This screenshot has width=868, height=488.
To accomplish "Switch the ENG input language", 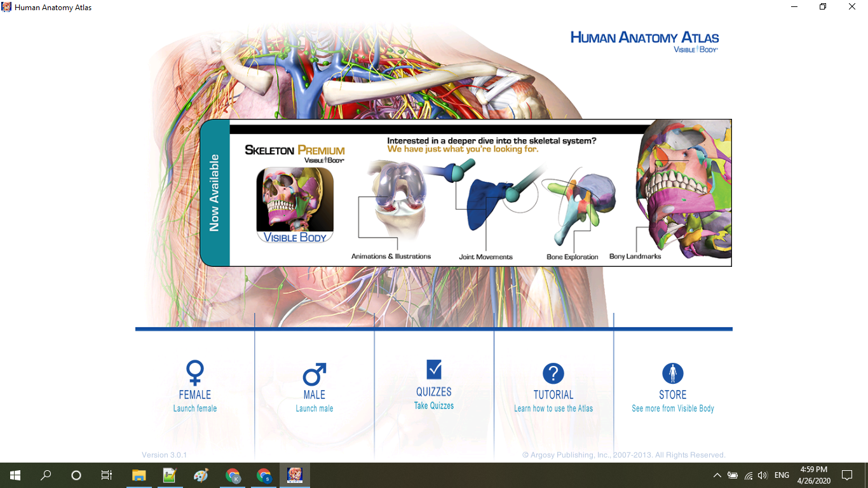I will (782, 475).
